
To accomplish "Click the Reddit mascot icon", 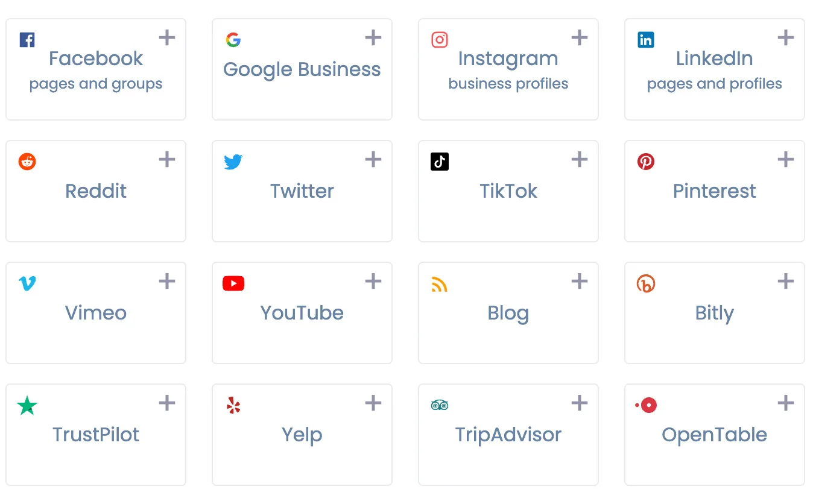I will 27,161.
